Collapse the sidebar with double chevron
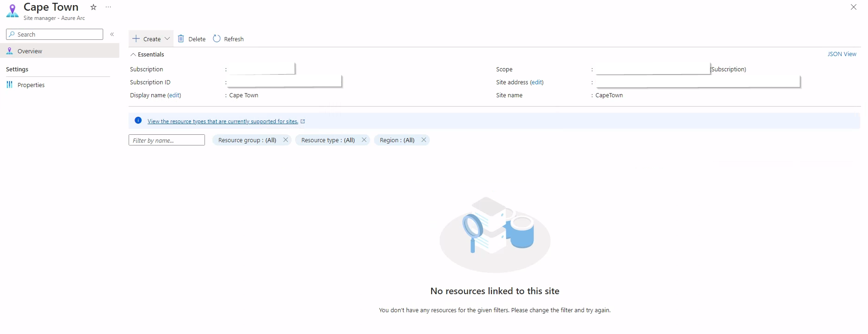This screenshot has height=334, width=868. [112, 34]
